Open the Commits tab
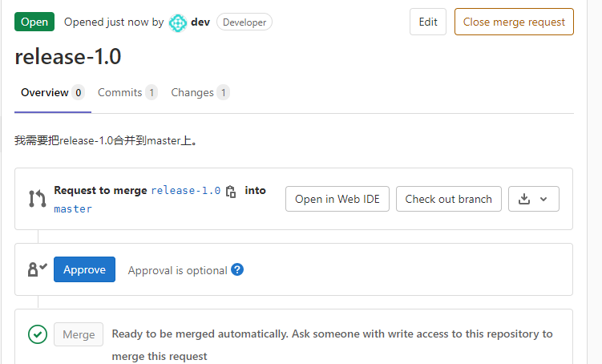The height and width of the screenshot is (364, 602). (x=119, y=92)
